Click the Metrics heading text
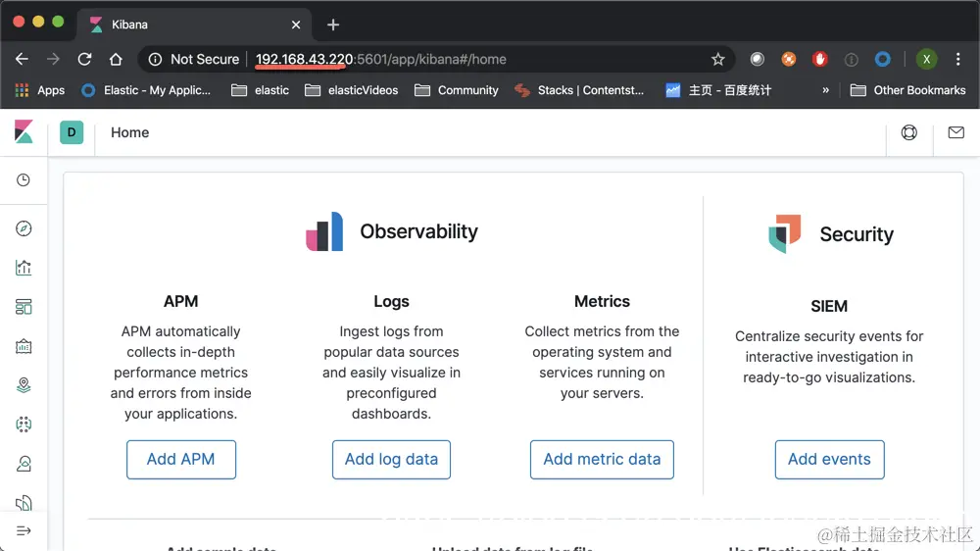The image size is (980, 551). point(602,301)
